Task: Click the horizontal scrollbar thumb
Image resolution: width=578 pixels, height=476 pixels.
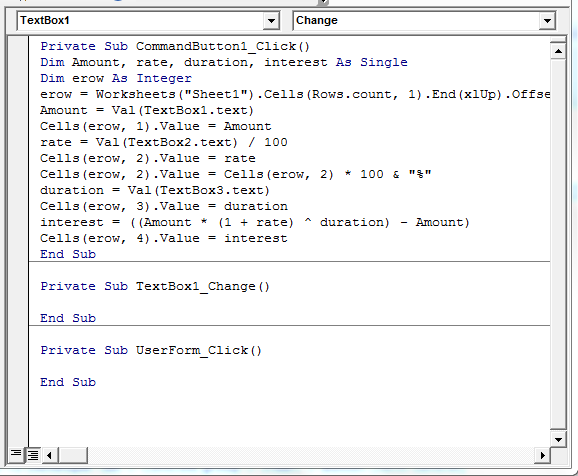Action: tap(73, 455)
